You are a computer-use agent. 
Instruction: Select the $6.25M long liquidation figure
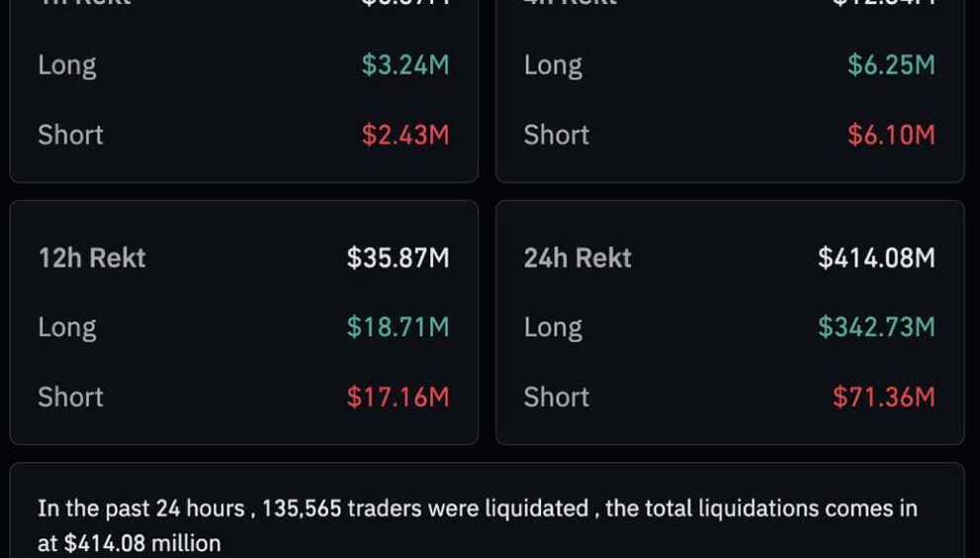tap(890, 65)
